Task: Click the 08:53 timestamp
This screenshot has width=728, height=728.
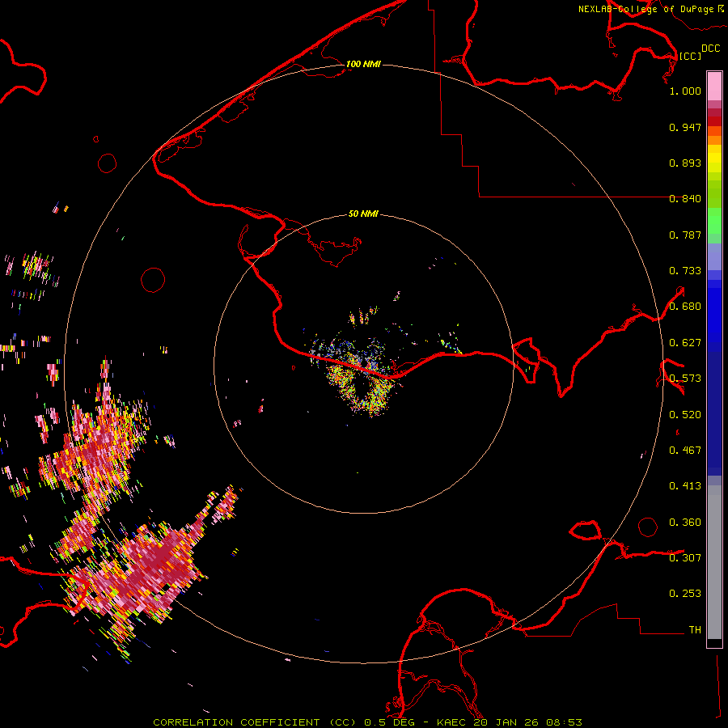Action: (x=562, y=722)
